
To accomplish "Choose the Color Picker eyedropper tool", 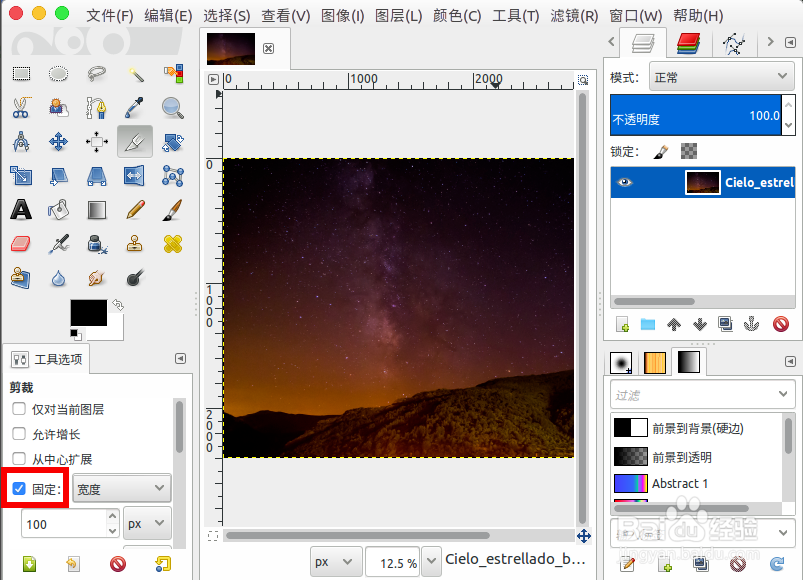I will tap(135, 108).
